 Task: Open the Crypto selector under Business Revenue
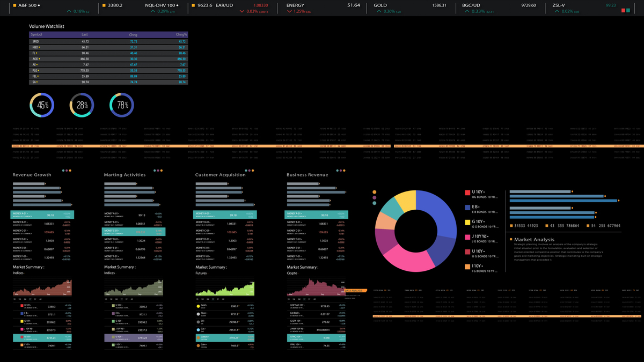click(x=294, y=273)
